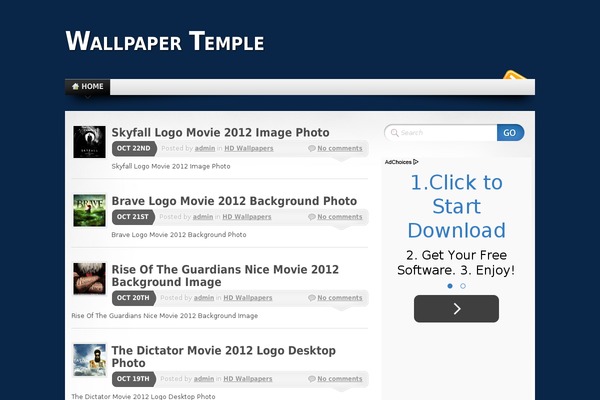Open HD Wallpapers category on Brave post
600x400 pixels.
click(x=247, y=217)
